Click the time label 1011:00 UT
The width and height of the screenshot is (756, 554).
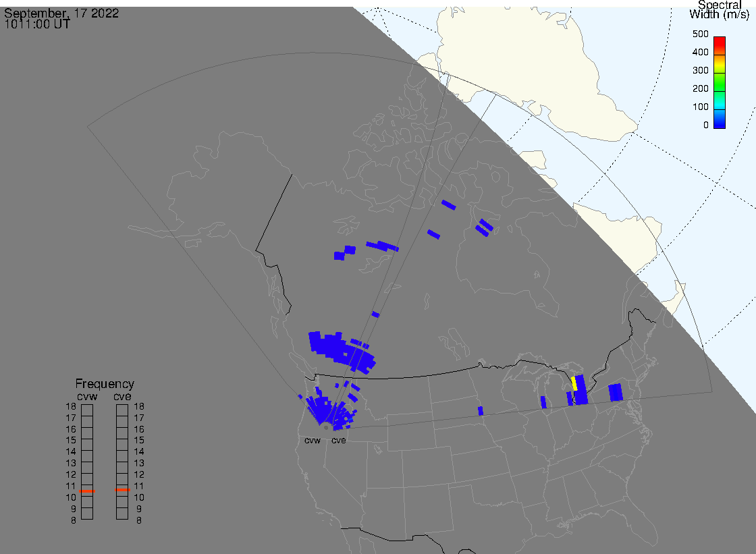click(x=37, y=24)
